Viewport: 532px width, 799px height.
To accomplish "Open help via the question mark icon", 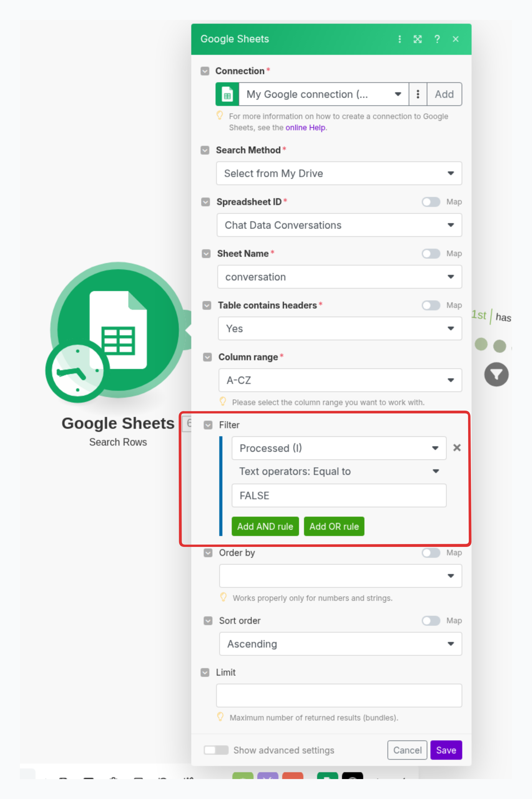I will 437,39.
